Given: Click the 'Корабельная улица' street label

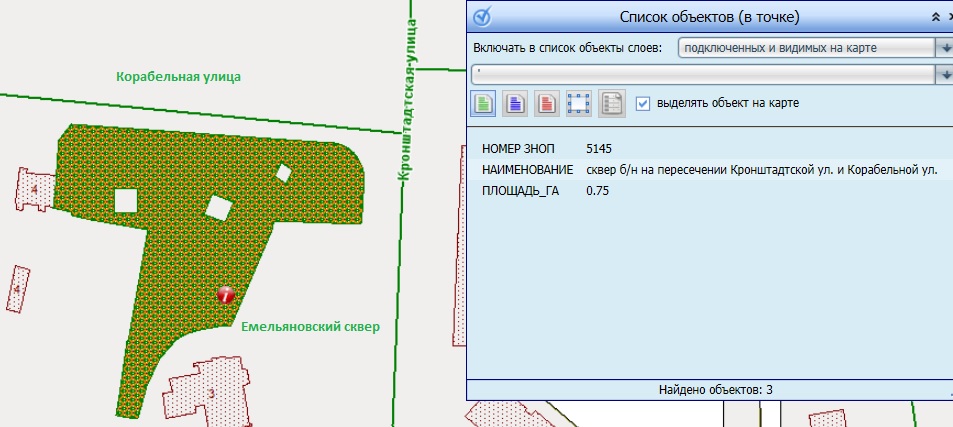Looking at the screenshot, I should [178, 76].
